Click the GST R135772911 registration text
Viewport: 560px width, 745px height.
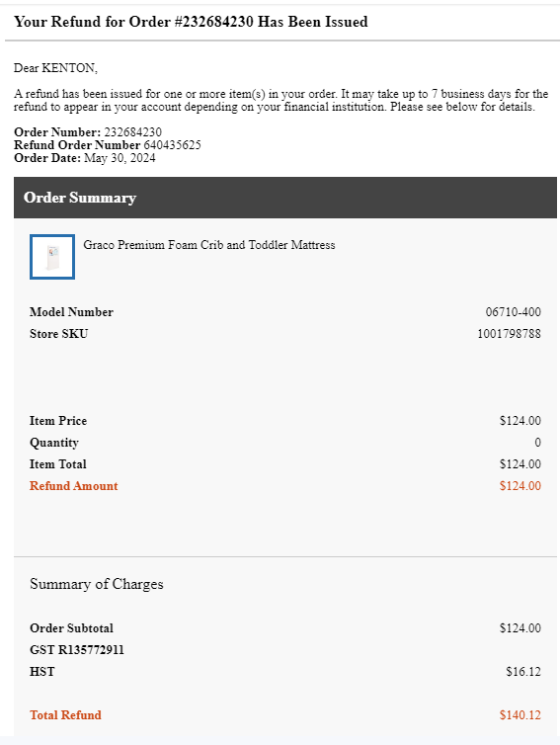pyautogui.click(x=76, y=650)
